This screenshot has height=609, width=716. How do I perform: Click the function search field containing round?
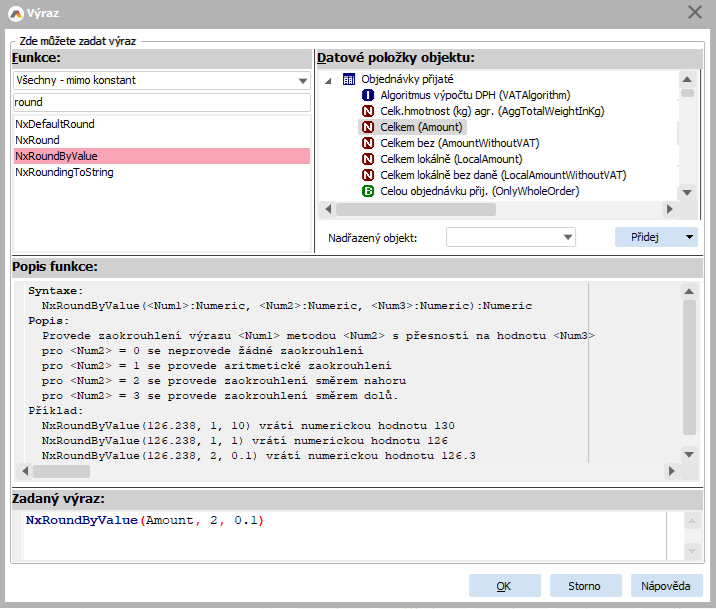click(x=160, y=102)
